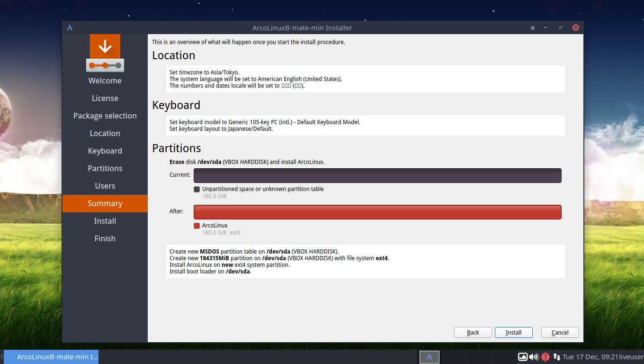The image size is (644, 364).
Task: Click 'Set timezone to Asia/Tokyo.' text
Action: pos(205,73)
